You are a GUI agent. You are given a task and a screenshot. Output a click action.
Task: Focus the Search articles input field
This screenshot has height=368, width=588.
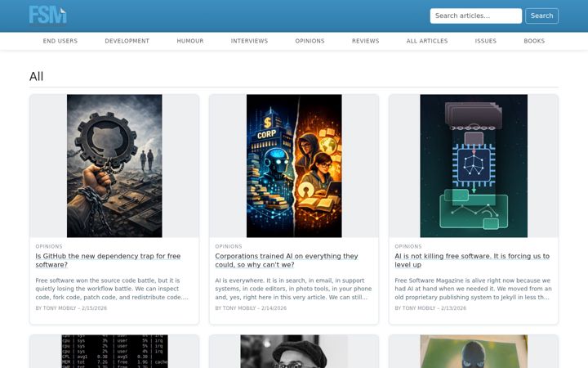pos(475,16)
